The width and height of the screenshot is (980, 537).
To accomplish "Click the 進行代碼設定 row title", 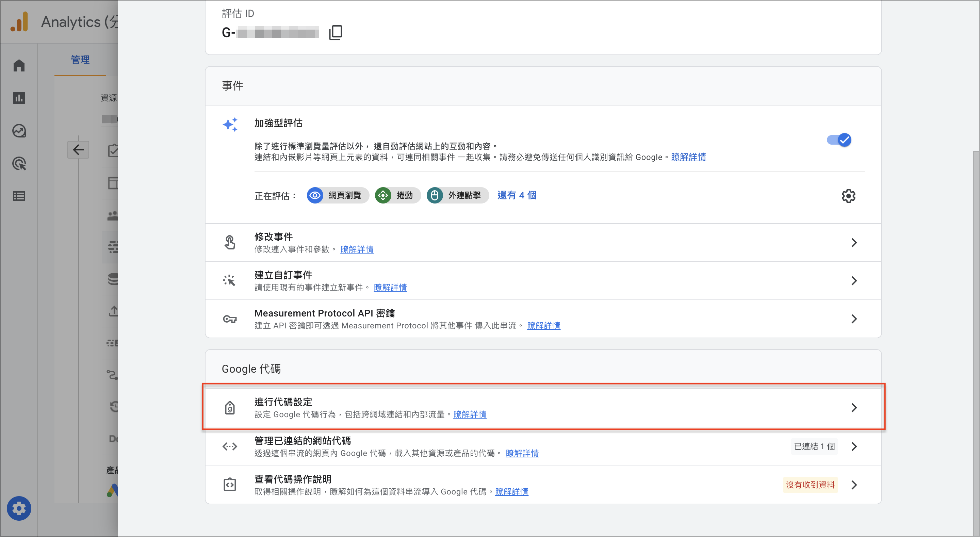I will click(x=283, y=402).
